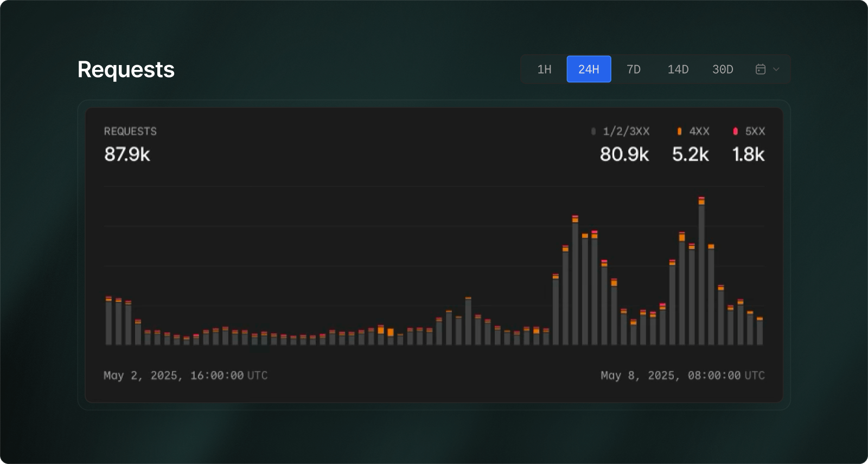
Task: Toggle the 5XX series label
Action: (755, 131)
